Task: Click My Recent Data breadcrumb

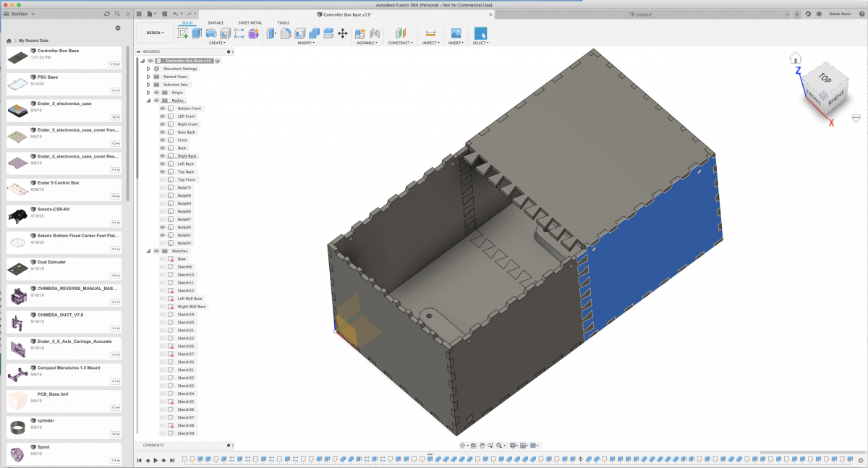Action: tap(32, 41)
